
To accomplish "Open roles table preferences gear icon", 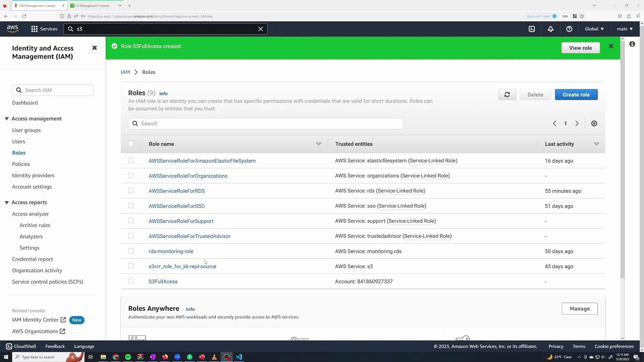I will [594, 123].
